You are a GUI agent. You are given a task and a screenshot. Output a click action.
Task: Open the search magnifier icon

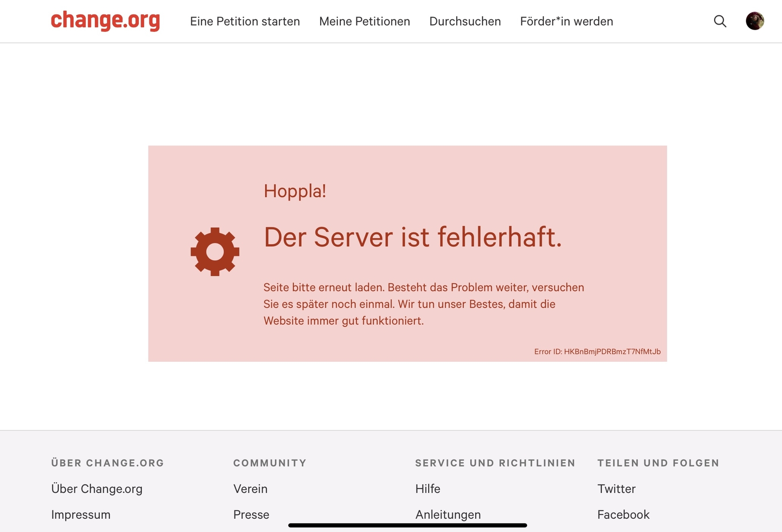pos(720,21)
